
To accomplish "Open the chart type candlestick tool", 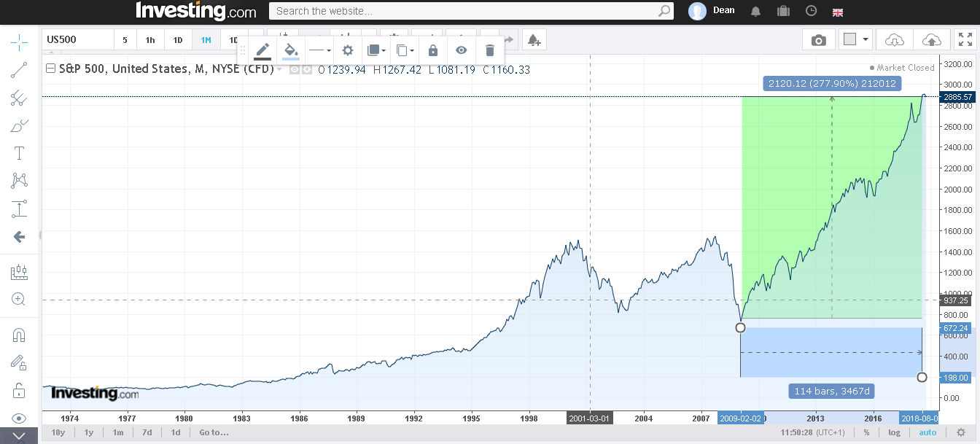I will (x=19, y=272).
